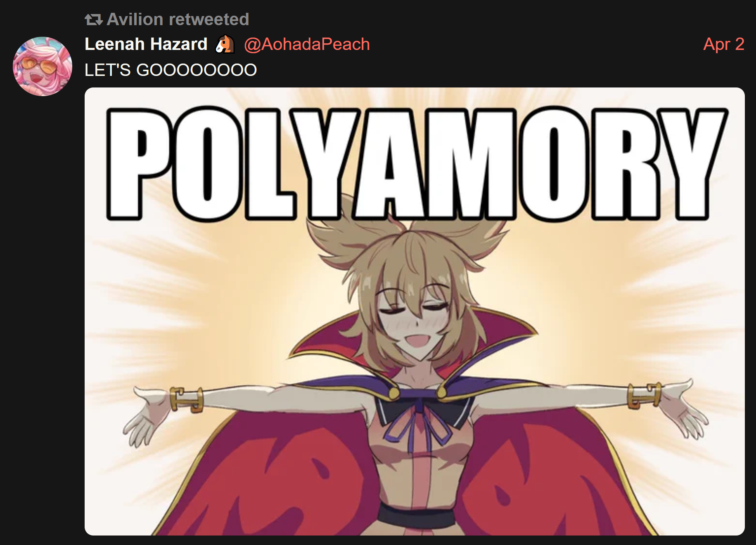756x545 pixels.
Task: Open the Apr 2 timestamp link
Action: (x=724, y=44)
